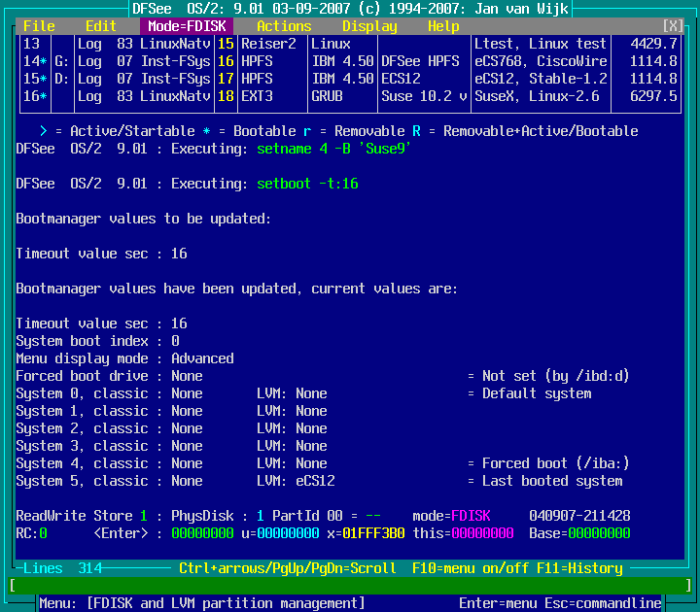700x612 pixels.
Task: Open the File menu
Action: [x=39, y=26]
